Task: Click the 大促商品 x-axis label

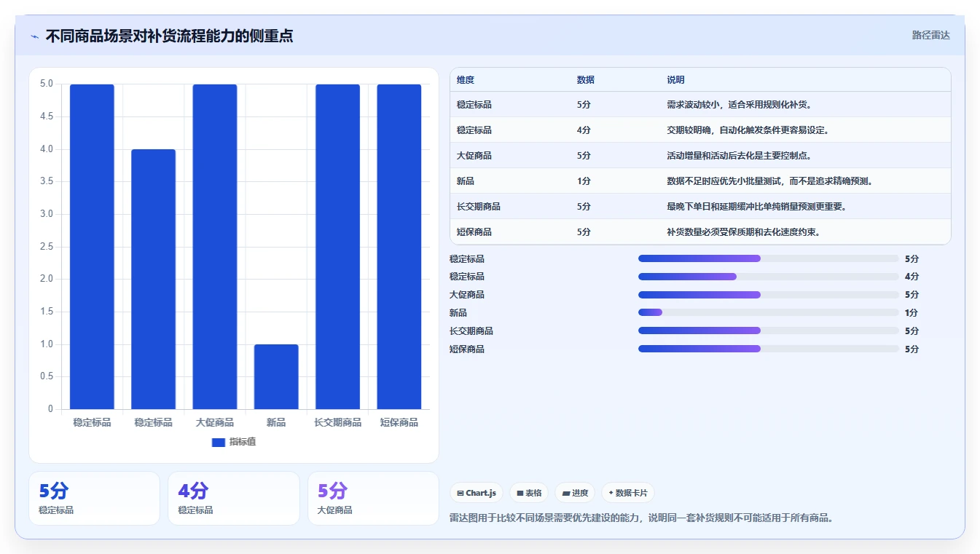Action: [215, 422]
